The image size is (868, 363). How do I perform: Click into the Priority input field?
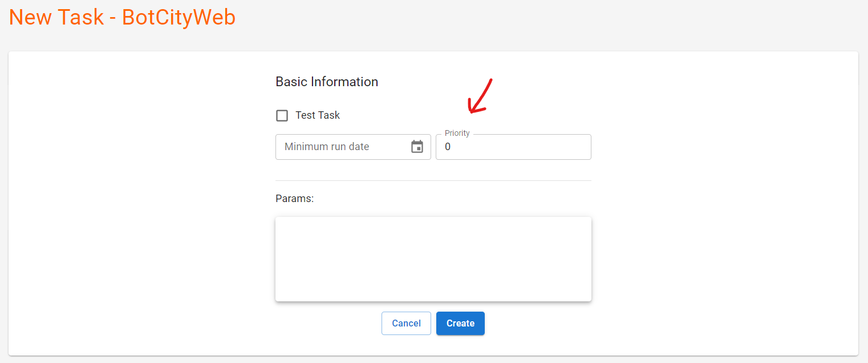(x=513, y=147)
